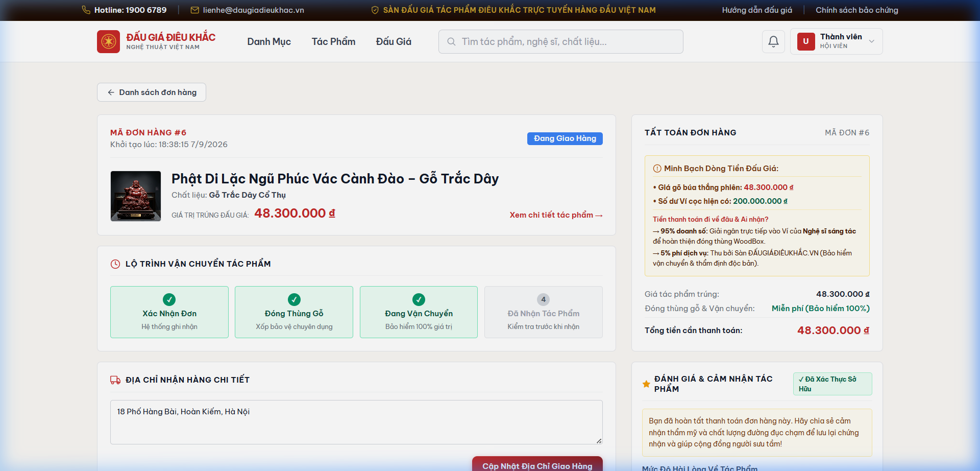980x471 pixels.
Task: Click MÃ ĐƠN HÀNG #6 label
Action: point(149,133)
